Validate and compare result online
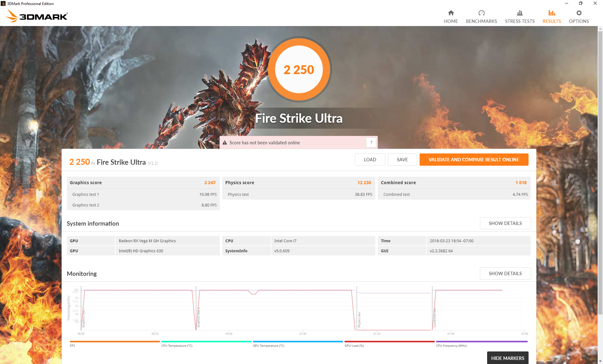 click(474, 160)
